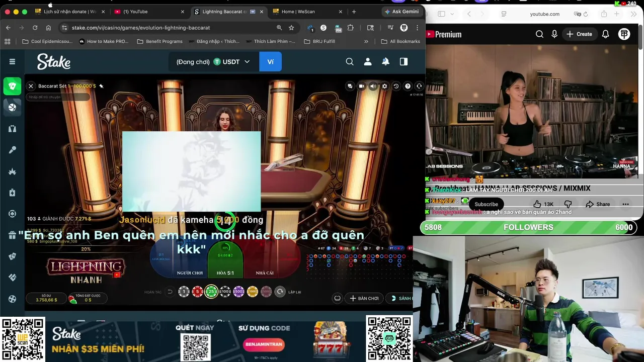Select the purple 500 betting chip
The width and height of the screenshot is (644, 362).
click(238, 292)
